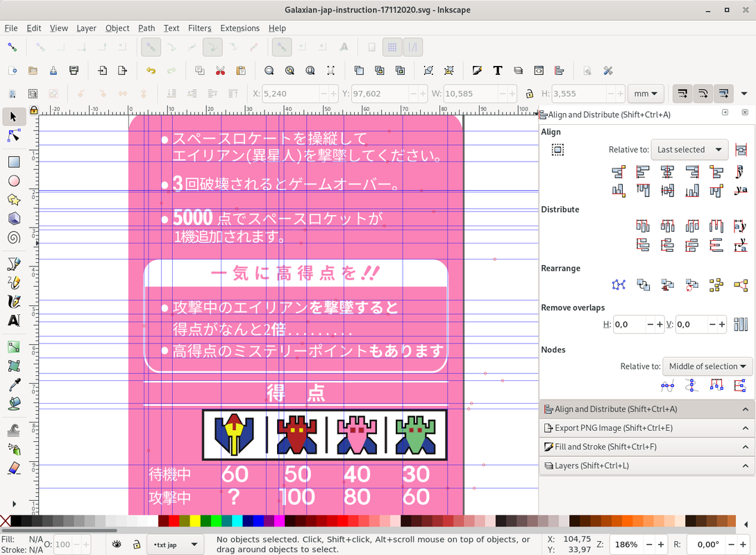The width and height of the screenshot is (756, 555).
Task: Select the Star and polygon tool
Action: (x=13, y=200)
